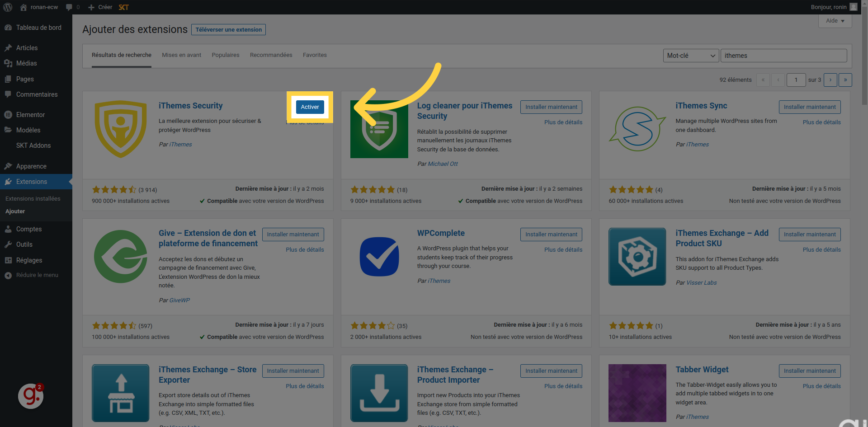Visit site via the home icon
Screen dimensions: 868x427
tap(24, 7)
